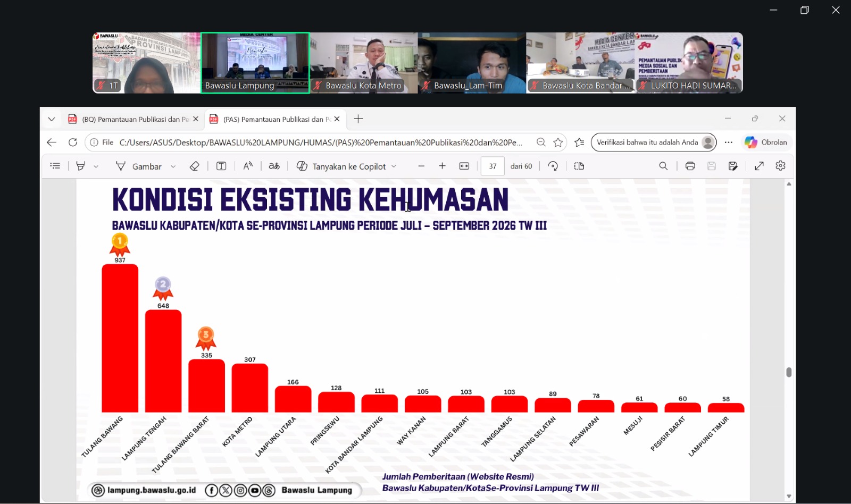
Task: Select LUKITO HADI SUMAR video thumbnail
Action: click(689, 63)
